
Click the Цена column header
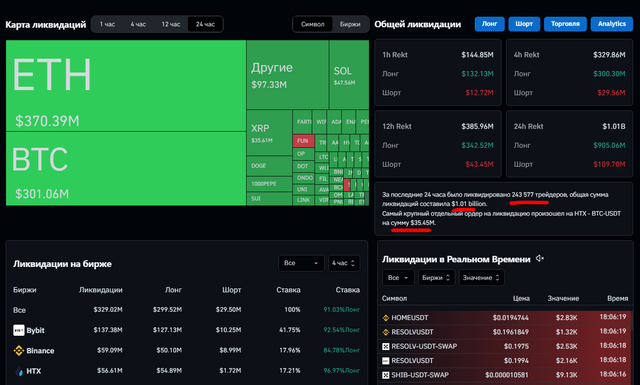[521, 298]
